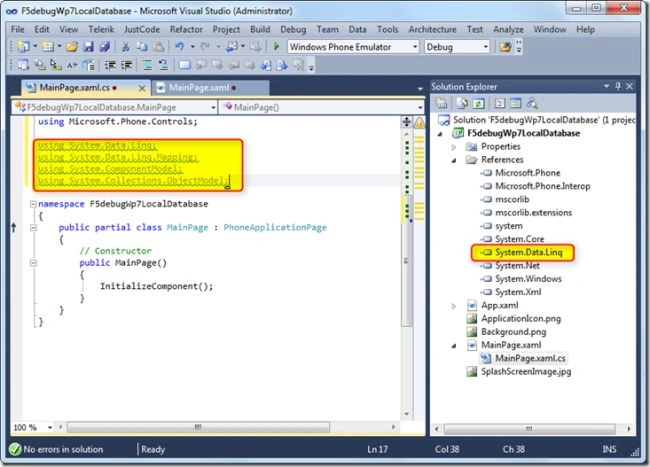The image size is (650, 467).
Task: Collapse the References node
Action: coord(454,160)
